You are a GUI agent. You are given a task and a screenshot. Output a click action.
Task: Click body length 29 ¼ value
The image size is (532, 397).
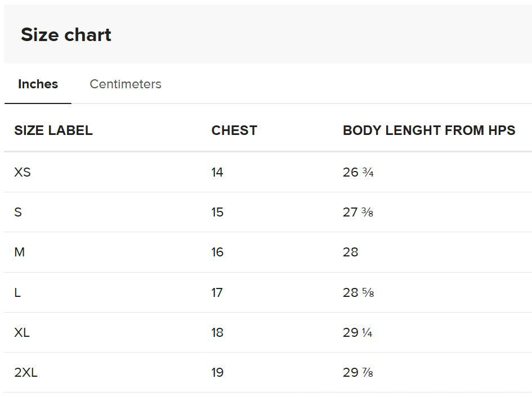[x=357, y=332]
